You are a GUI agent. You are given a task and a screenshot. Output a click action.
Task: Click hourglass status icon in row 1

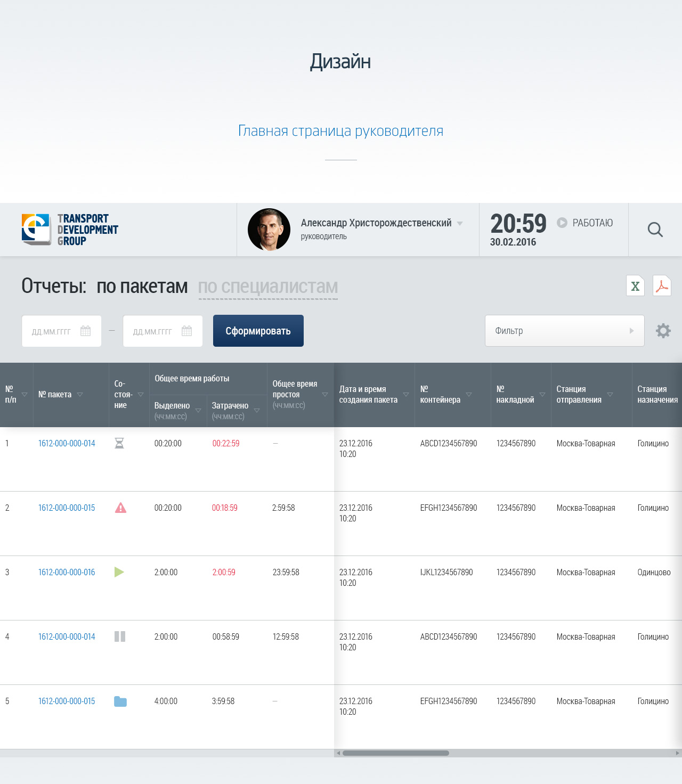(x=119, y=443)
